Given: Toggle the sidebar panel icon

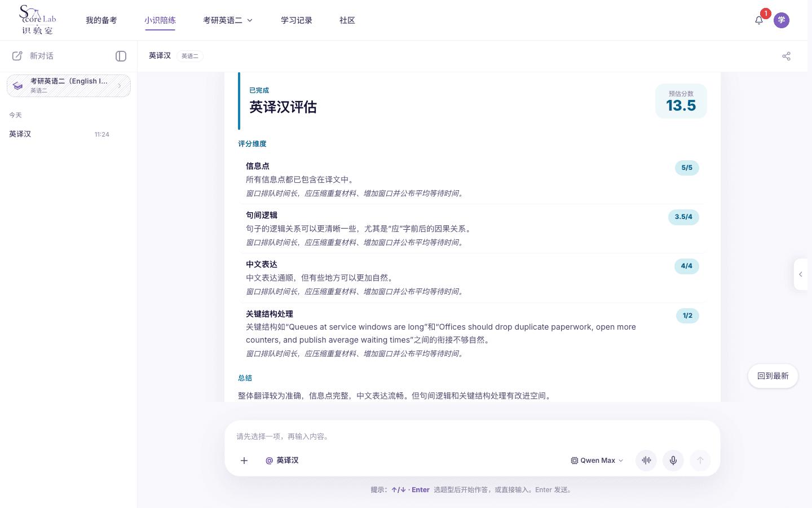Looking at the screenshot, I should (121, 56).
